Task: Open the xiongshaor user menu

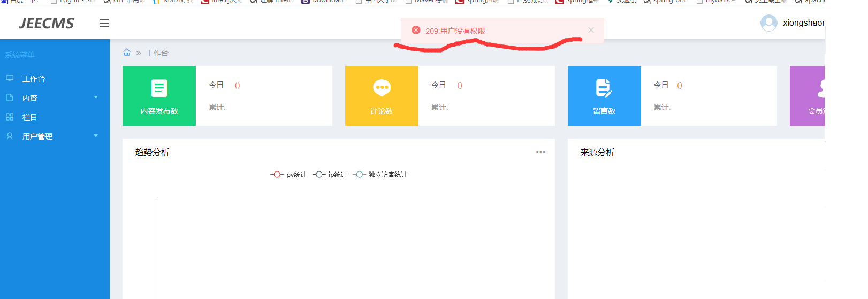Action: tap(803, 23)
